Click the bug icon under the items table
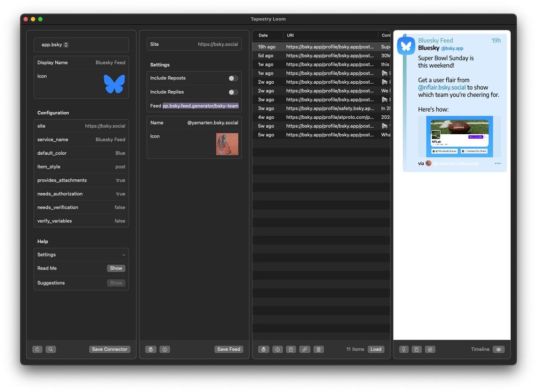This screenshot has height=392, width=537. [x=263, y=349]
